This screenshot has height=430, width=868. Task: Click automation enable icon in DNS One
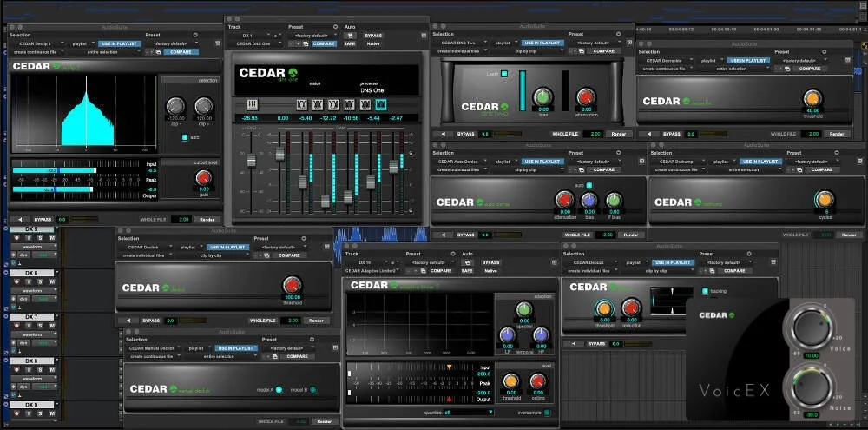[x=349, y=36]
